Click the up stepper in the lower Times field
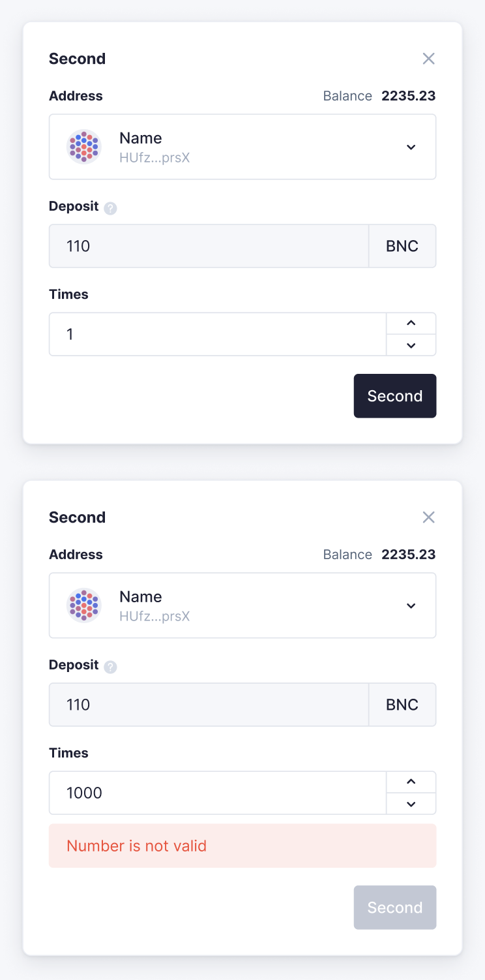Viewport: 485px width, 980px height. [411, 782]
